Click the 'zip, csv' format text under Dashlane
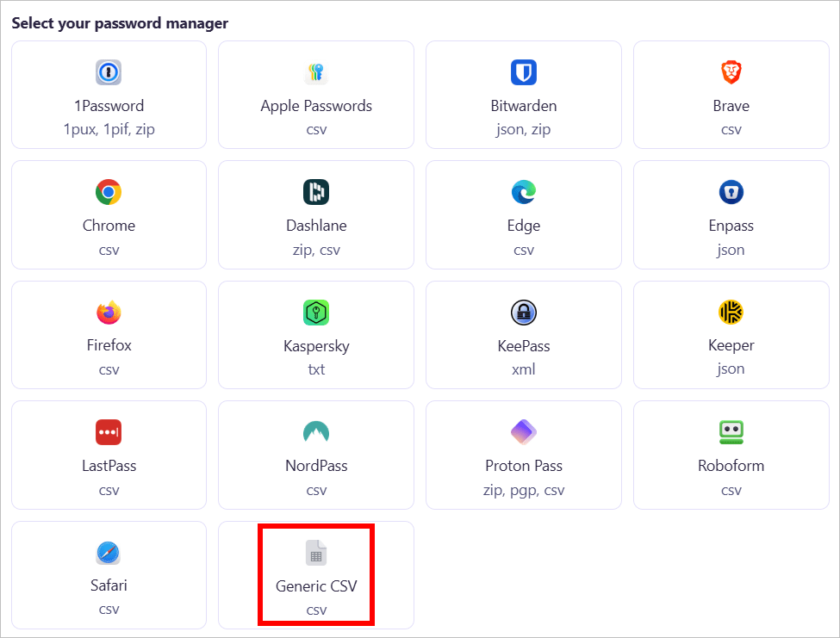Screen dimensions: 840x638 [x=316, y=250]
